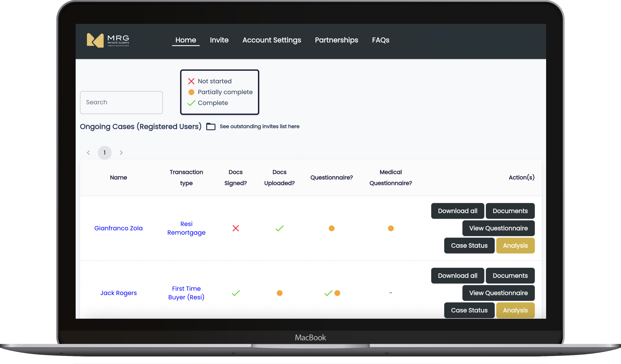This screenshot has width=621, height=364.
Task: Navigate to the Partnerships page
Action: (336, 40)
